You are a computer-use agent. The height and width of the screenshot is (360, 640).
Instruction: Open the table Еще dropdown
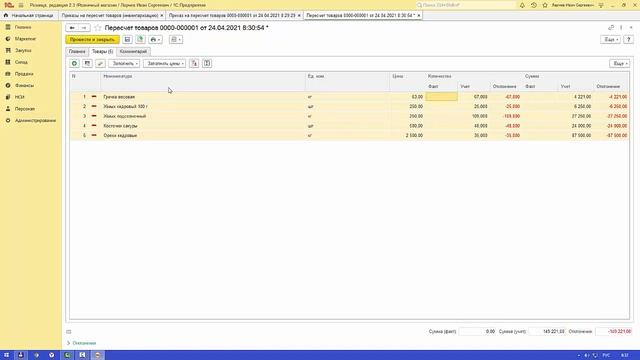(620, 63)
